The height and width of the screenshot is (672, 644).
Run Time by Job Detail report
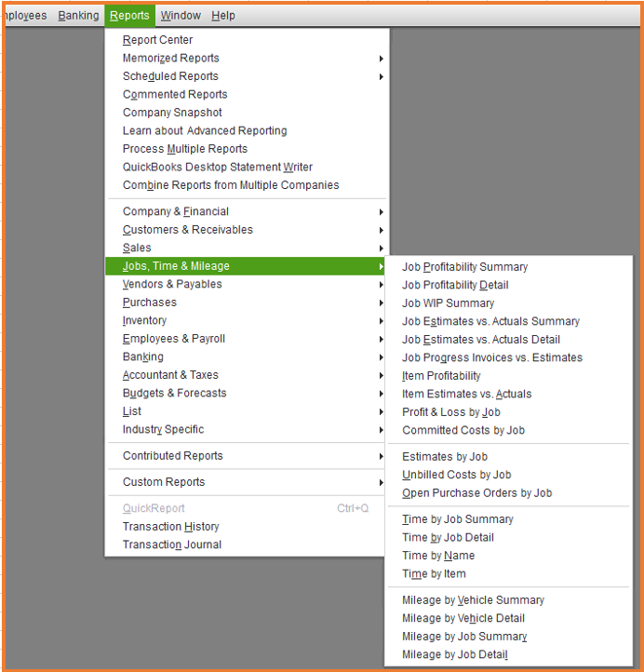(509, 537)
